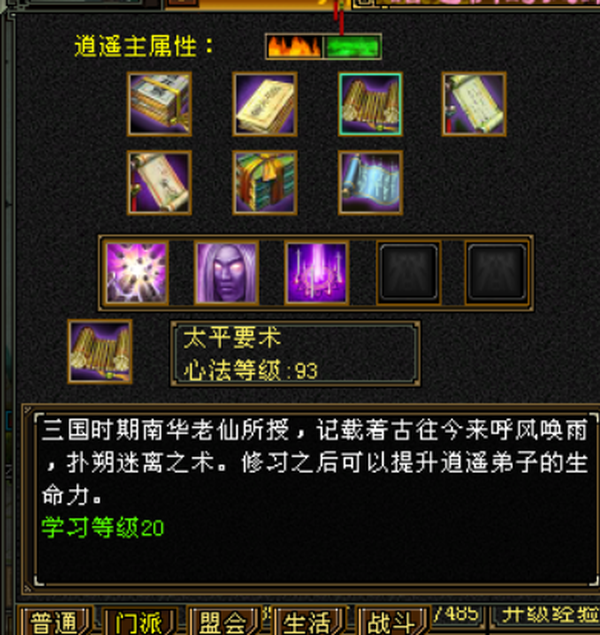Select the green ribbon-bound book bundle icon
Image resolution: width=600 pixels, height=635 pixels.
pyautogui.click(x=265, y=183)
